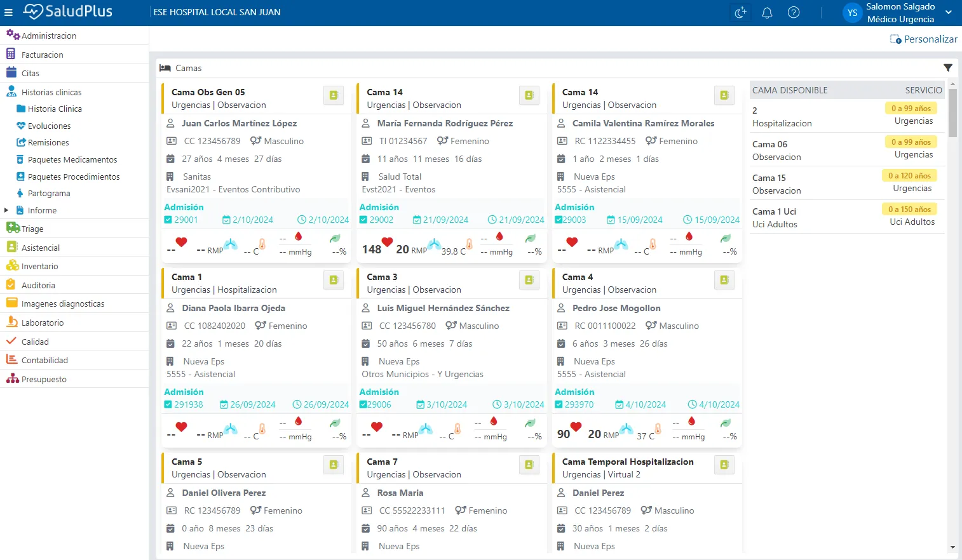Click the 0 a 120 años age badge
Viewport: 962px width, 560px height.
[x=909, y=176]
